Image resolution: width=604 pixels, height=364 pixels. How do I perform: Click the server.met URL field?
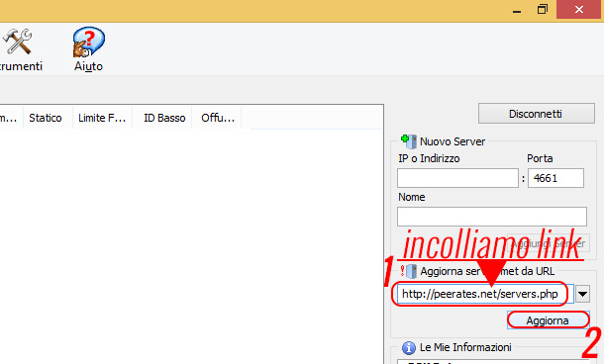point(485,294)
